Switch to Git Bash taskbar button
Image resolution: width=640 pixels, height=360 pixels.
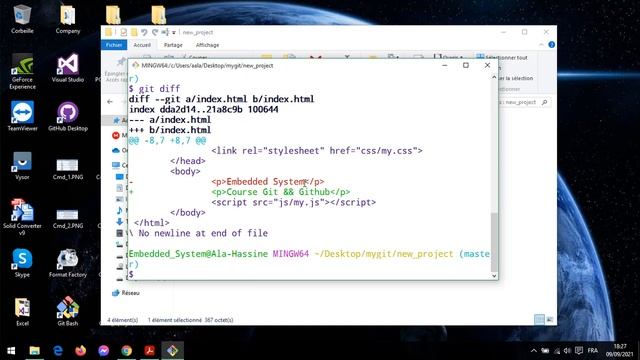[x=172, y=350]
